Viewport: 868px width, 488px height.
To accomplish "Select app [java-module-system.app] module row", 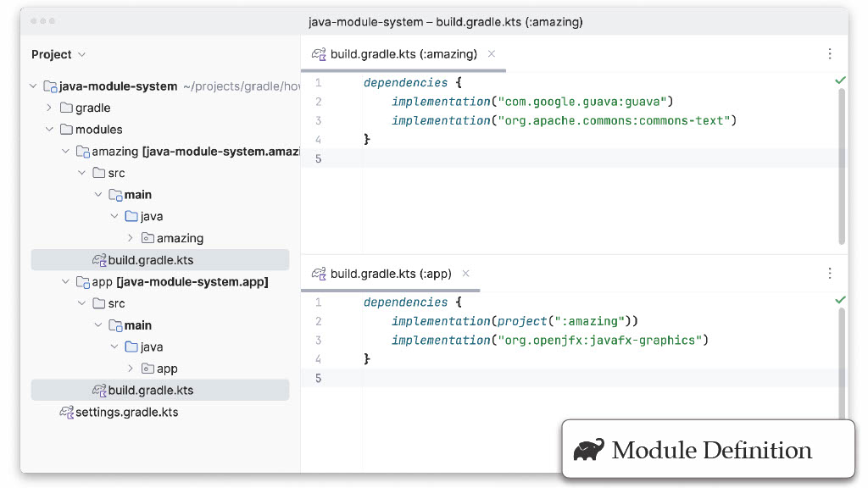I will [160, 281].
